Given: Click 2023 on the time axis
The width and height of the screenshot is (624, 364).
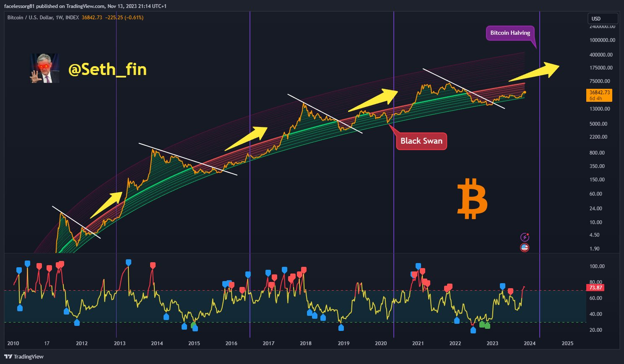Looking at the screenshot, I should point(493,343).
